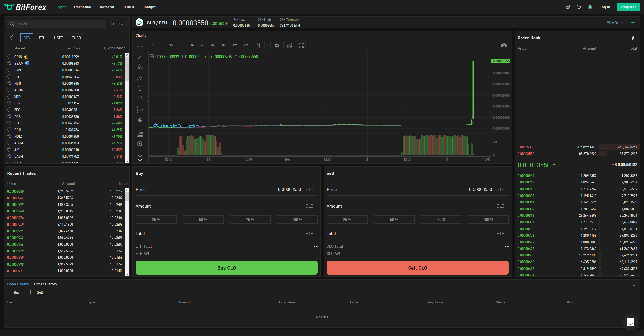Click the wallet icon in header
The width and height of the screenshot is (644, 336).
[x=590, y=7]
